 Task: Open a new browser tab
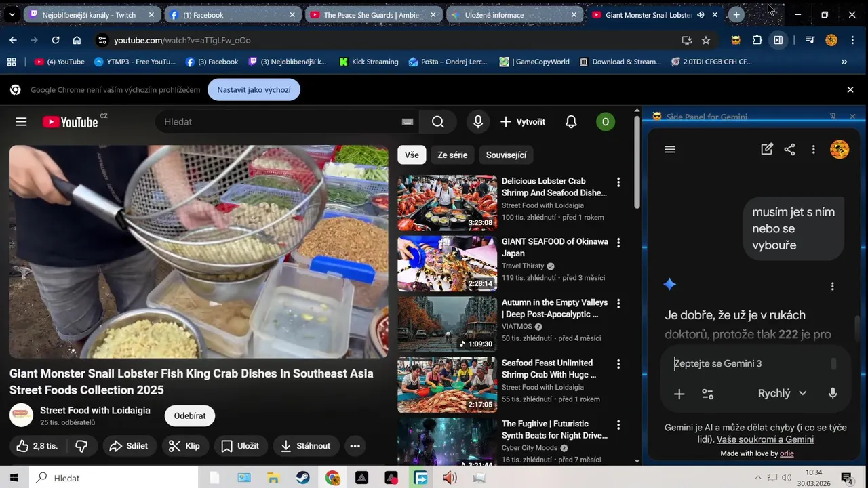click(736, 14)
